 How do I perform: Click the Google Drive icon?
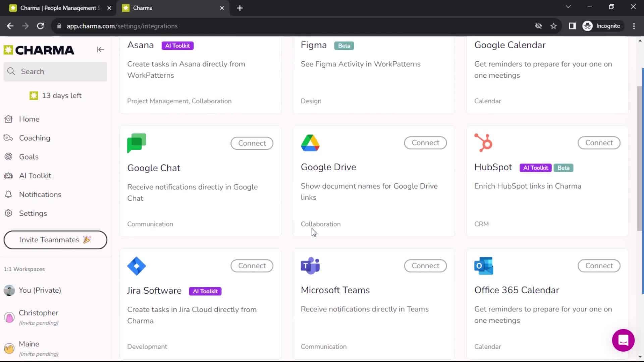(x=310, y=143)
